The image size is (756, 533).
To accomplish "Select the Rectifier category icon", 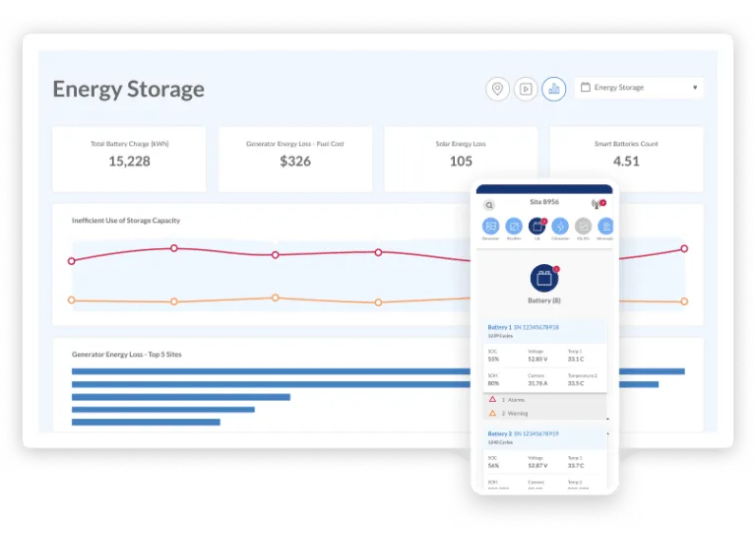I will (514, 226).
